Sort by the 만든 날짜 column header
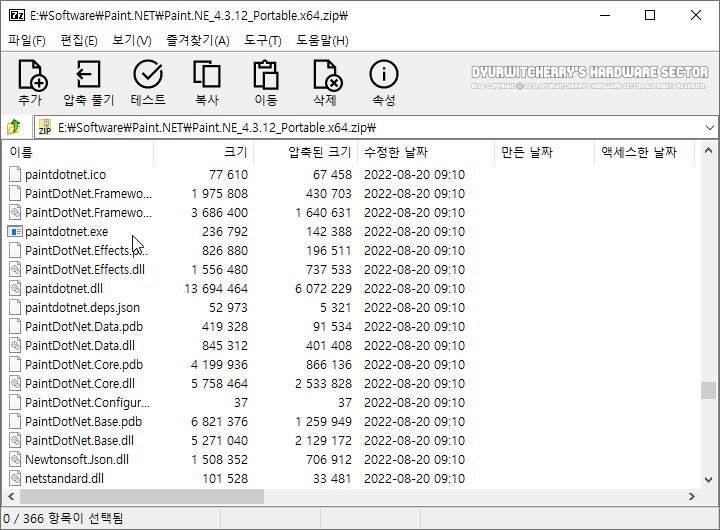720x530 pixels. tap(545, 152)
